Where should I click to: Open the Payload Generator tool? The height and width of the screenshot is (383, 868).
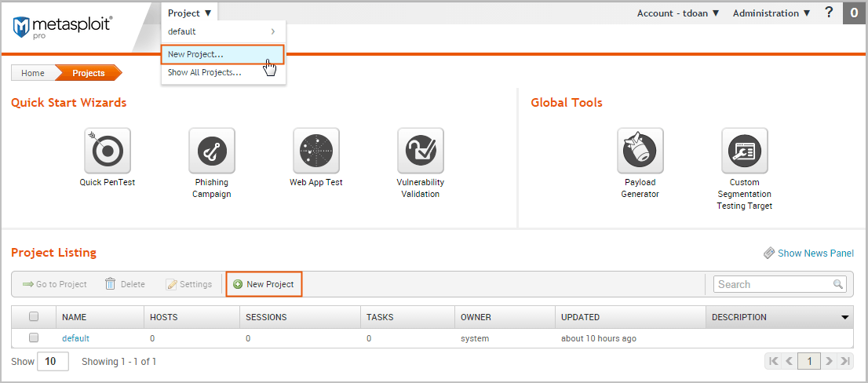click(640, 151)
